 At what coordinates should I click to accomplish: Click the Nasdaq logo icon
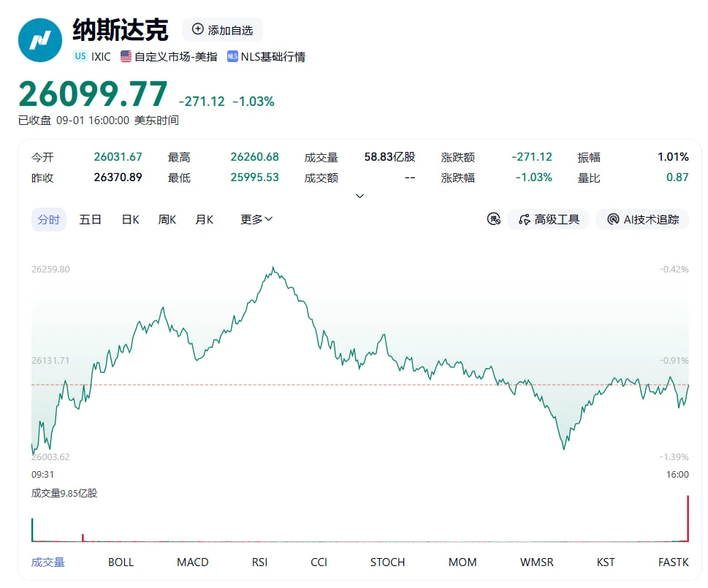40,40
